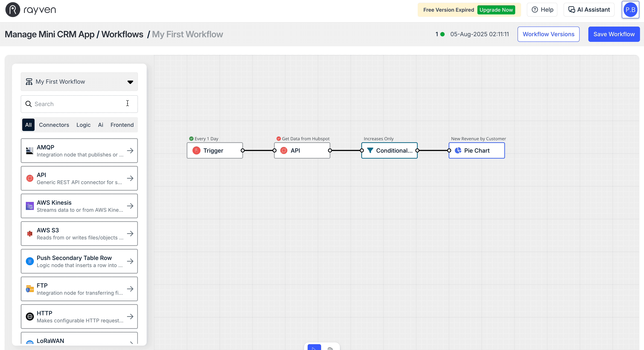The width and height of the screenshot is (644, 350).
Task: Select the Trigger node on the canvas
Action: pyautogui.click(x=214, y=150)
